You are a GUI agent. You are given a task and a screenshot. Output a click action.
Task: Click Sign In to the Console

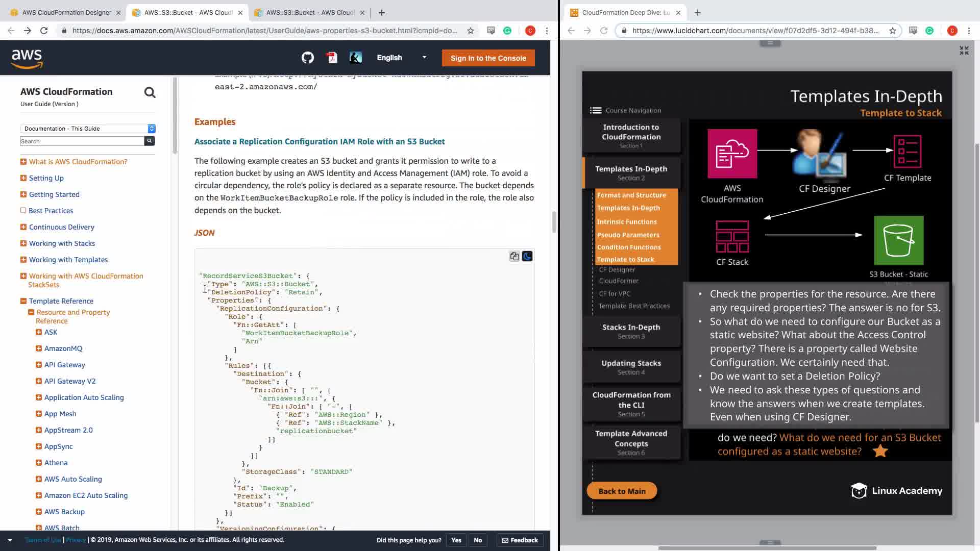tap(488, 58)
